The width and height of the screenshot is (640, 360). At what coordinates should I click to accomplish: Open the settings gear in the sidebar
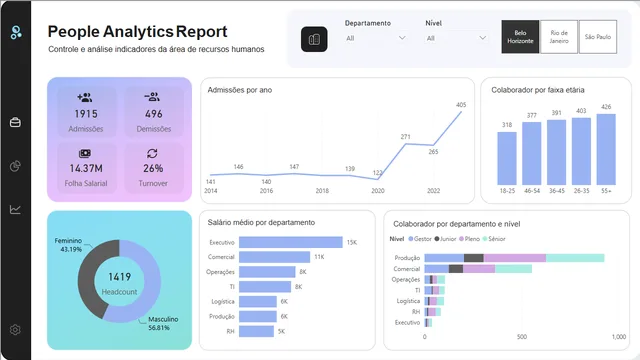point(15,330)
